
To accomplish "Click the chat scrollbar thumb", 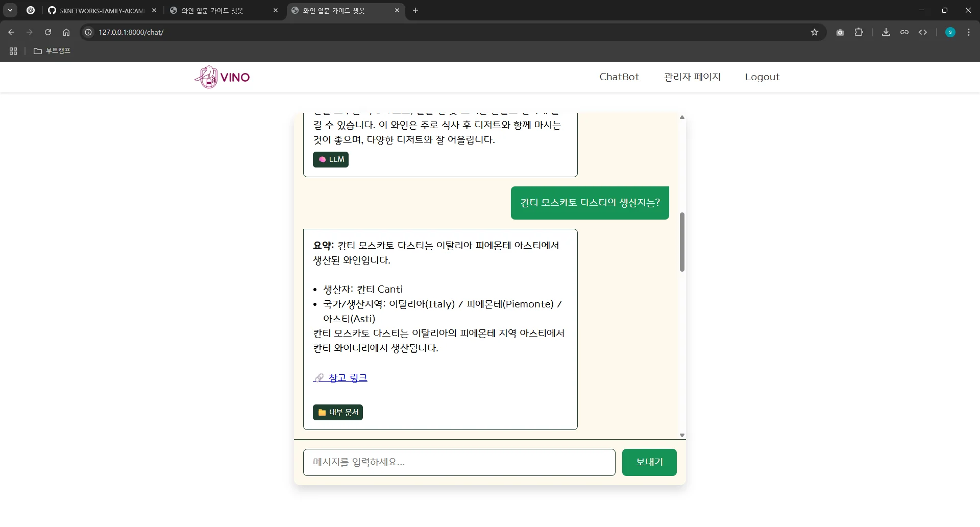I will (x=682, y=242).
